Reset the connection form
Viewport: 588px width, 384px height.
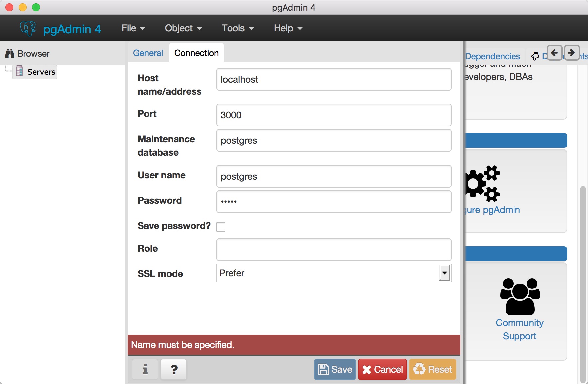pyautogui.click(x=433, y=369)
